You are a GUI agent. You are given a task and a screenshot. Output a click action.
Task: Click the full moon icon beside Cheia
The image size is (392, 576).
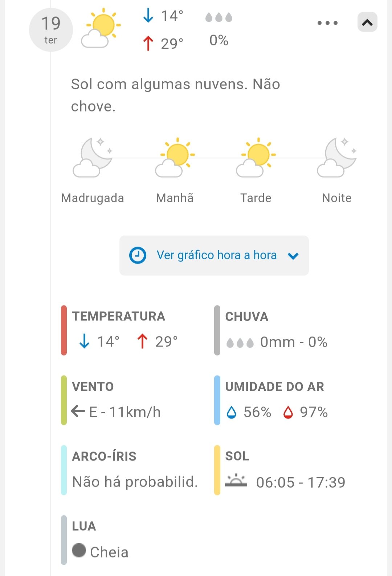point(79,550)
